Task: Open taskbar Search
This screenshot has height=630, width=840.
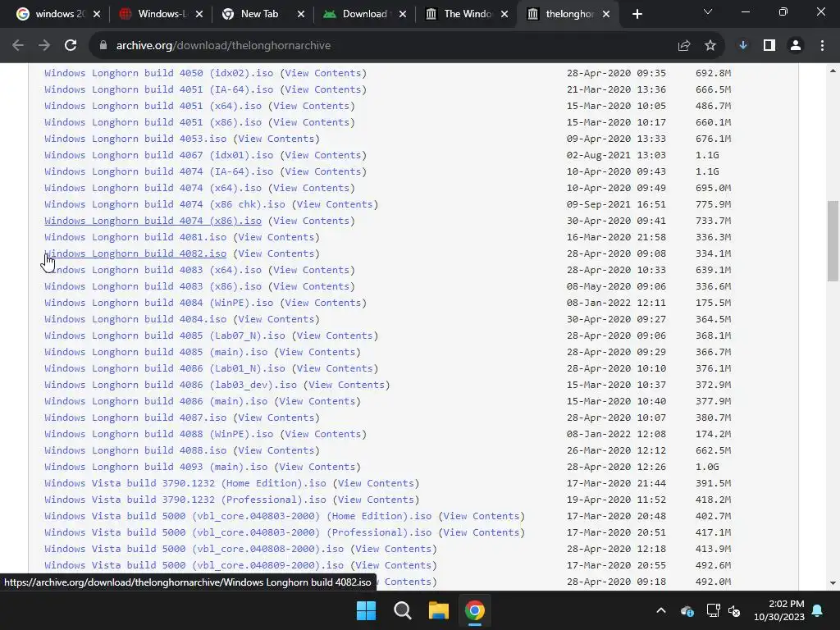Action: pos(402,610)
